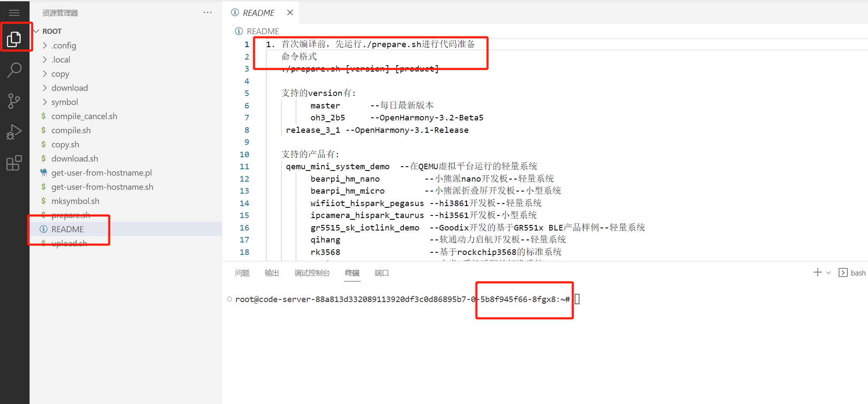Click the 'qemu_mini_system_demo' line
The height and width of the screenshot is (404, 868).
pos(411,166)
